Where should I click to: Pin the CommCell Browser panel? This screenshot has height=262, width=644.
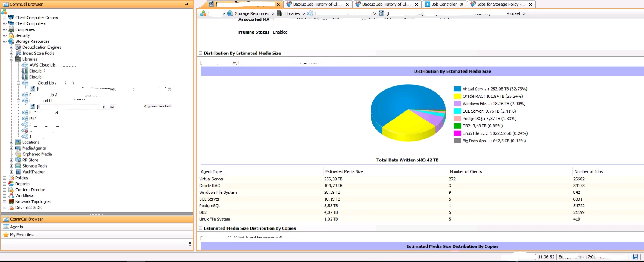click(x=187, y=4)
